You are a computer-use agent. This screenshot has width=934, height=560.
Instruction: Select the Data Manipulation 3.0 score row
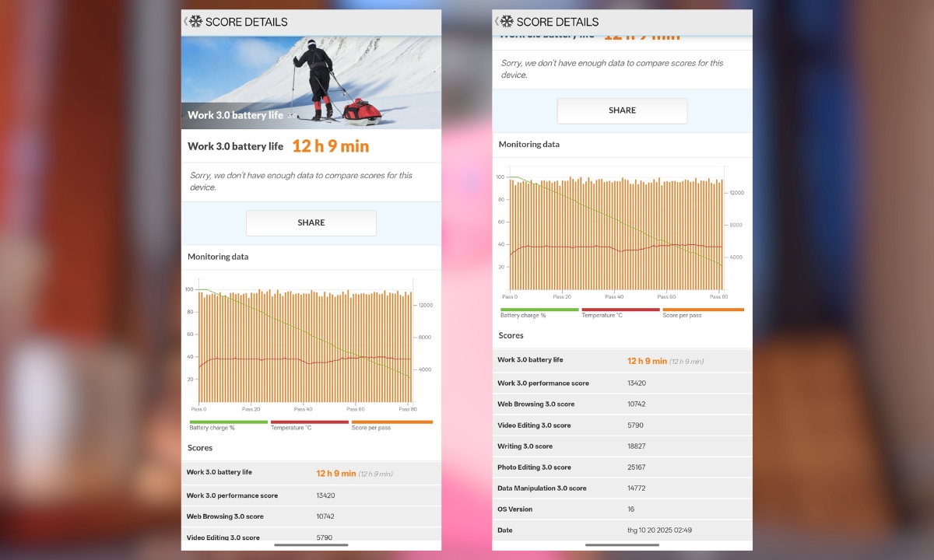(x=622, y=488)
